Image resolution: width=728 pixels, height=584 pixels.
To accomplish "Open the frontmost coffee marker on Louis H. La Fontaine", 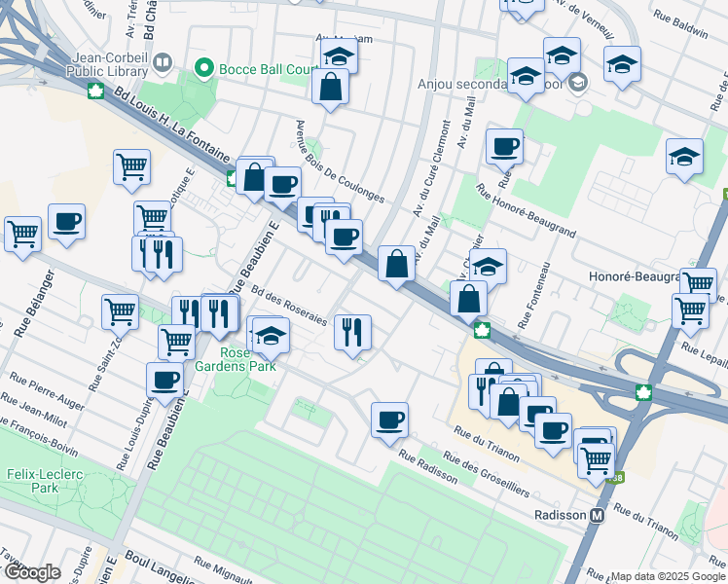I will click(x=344, y=237).
